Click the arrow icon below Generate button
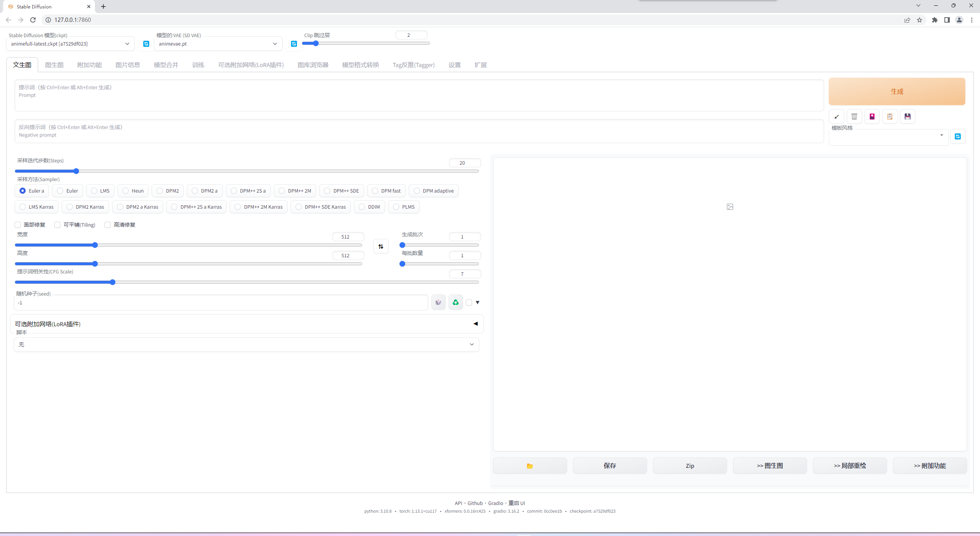The width and height of the screenshot is (980, 536). 836,117
